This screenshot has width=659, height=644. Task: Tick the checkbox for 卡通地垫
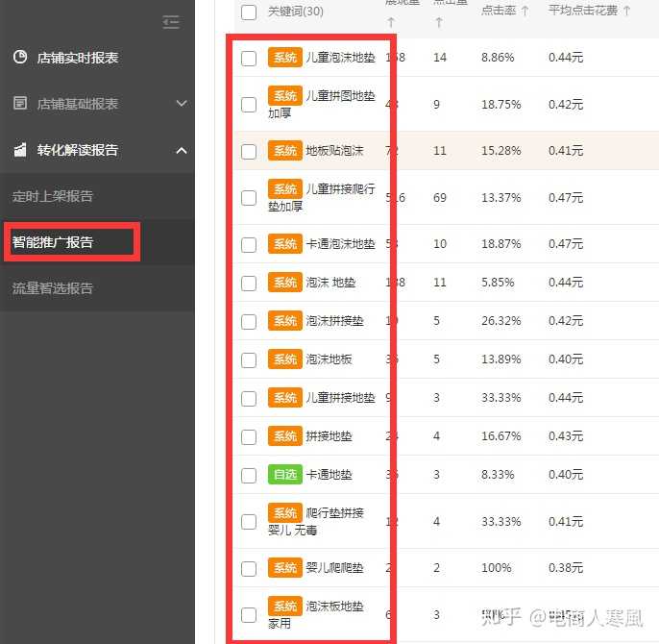tap(249, 476)
